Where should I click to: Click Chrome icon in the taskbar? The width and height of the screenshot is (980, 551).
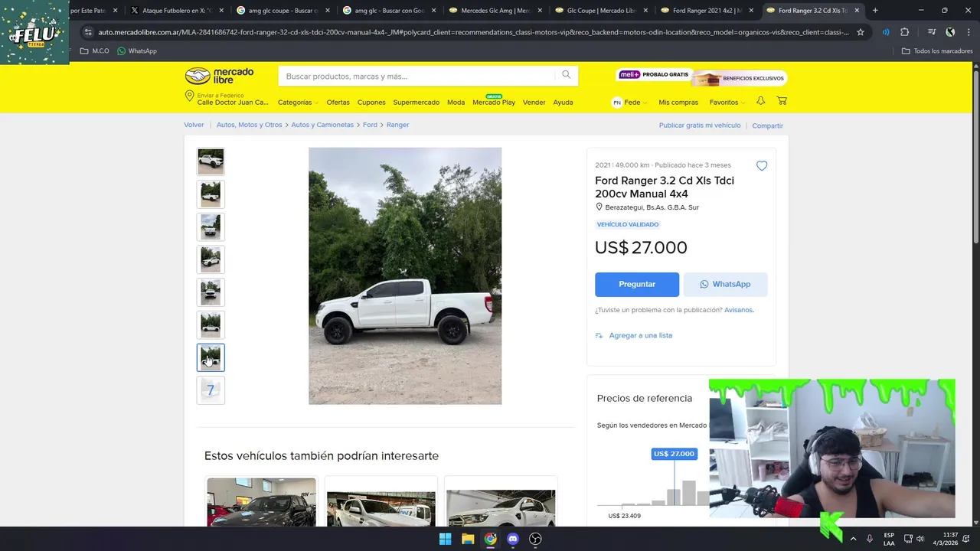click(x=490, y=539)
